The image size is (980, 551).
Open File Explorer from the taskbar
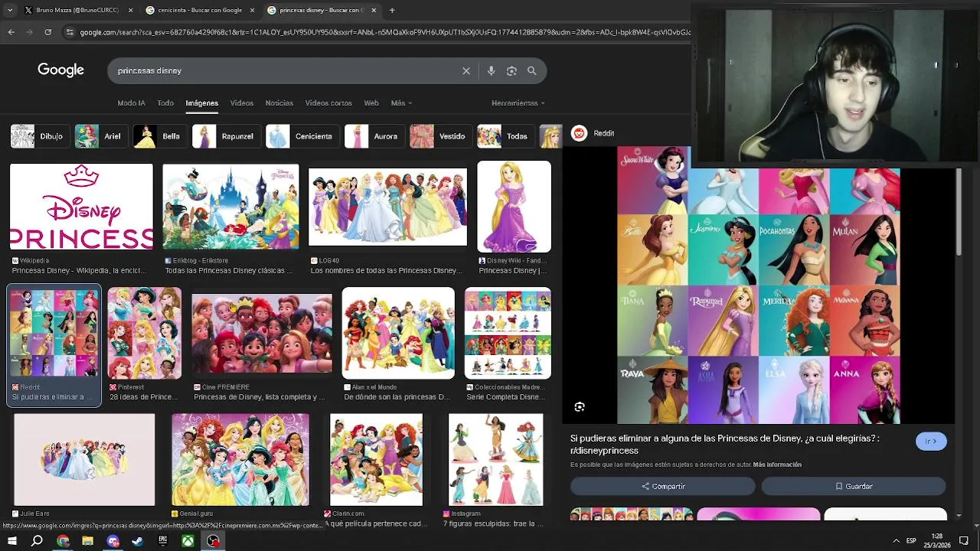87,540
